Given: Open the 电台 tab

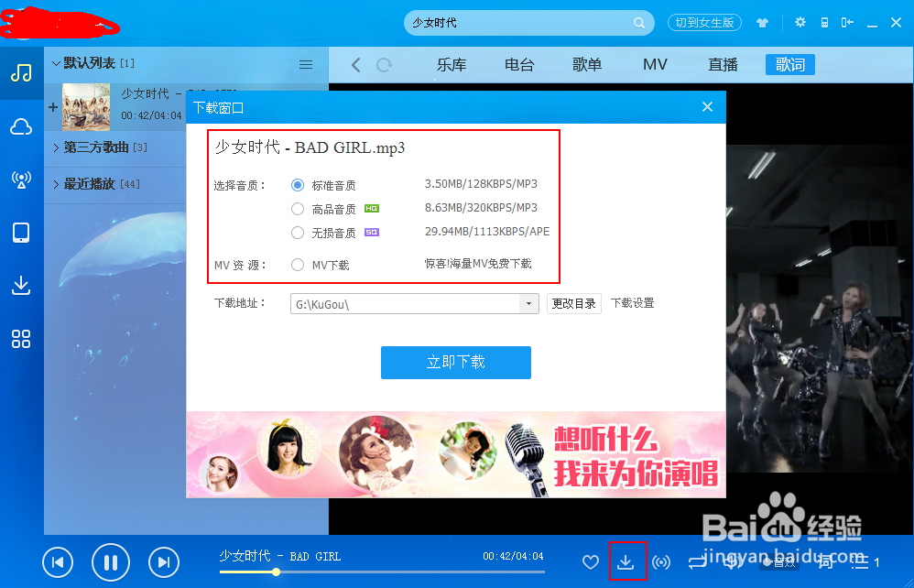Looking at the screenshot, I should (x=519, y=65).
